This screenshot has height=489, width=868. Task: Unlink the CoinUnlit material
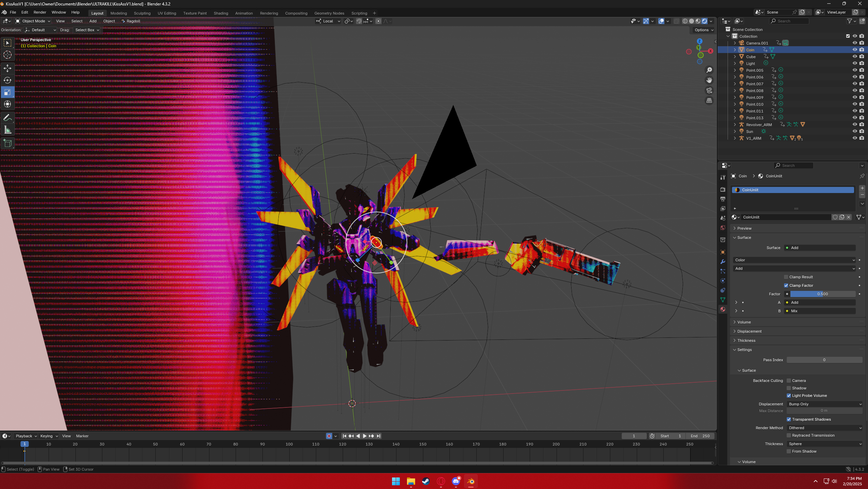point(849,217)
